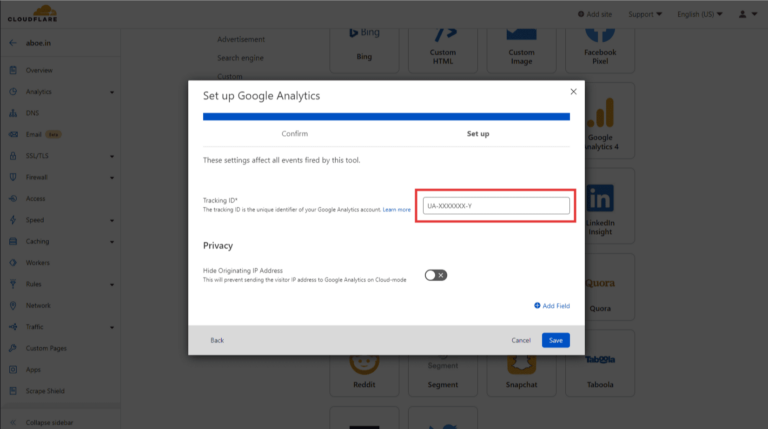Select the Segment tool card
The image size is (768, 429).
442,375
